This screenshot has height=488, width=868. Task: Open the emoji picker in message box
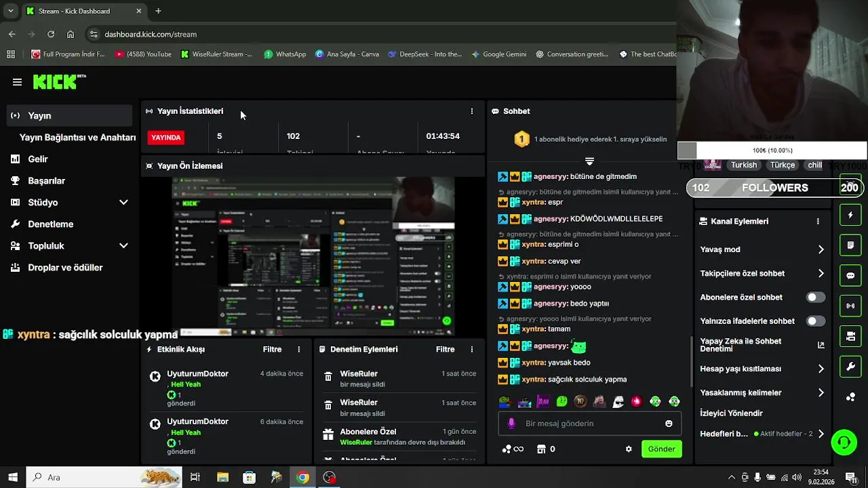point(669,423)
